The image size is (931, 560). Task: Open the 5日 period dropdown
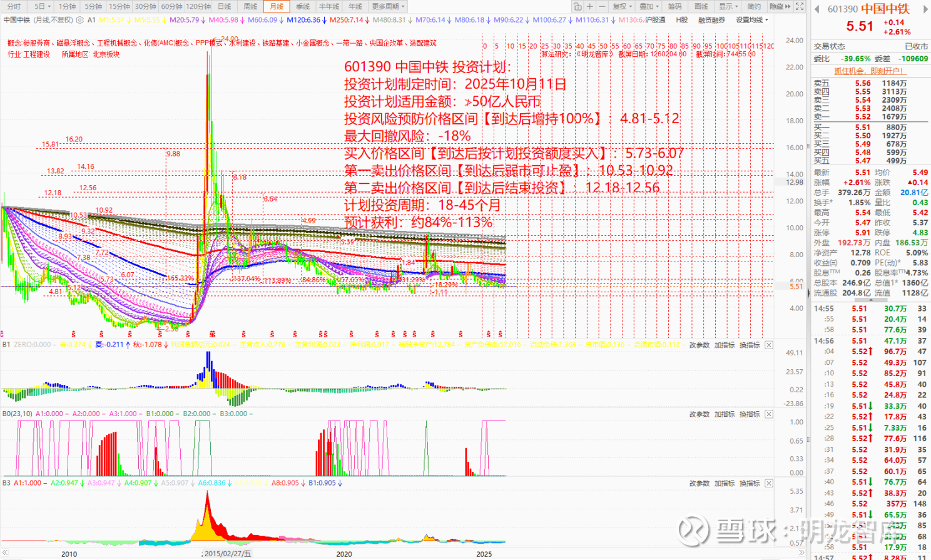pos(42,6)
